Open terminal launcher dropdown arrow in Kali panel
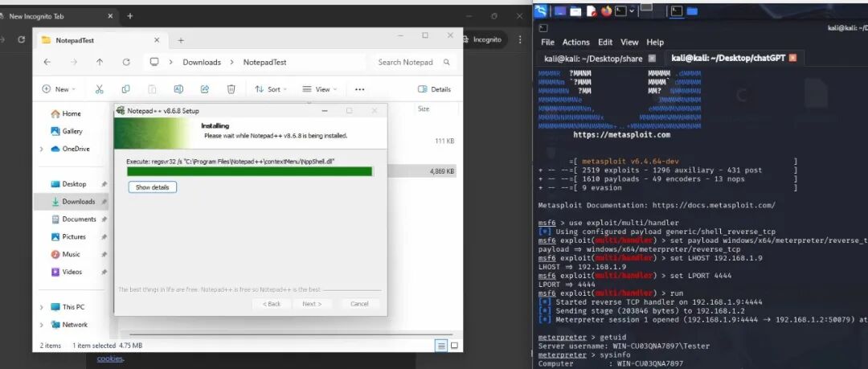This screenshot has height=369, width=868. [x=632, y=10]
